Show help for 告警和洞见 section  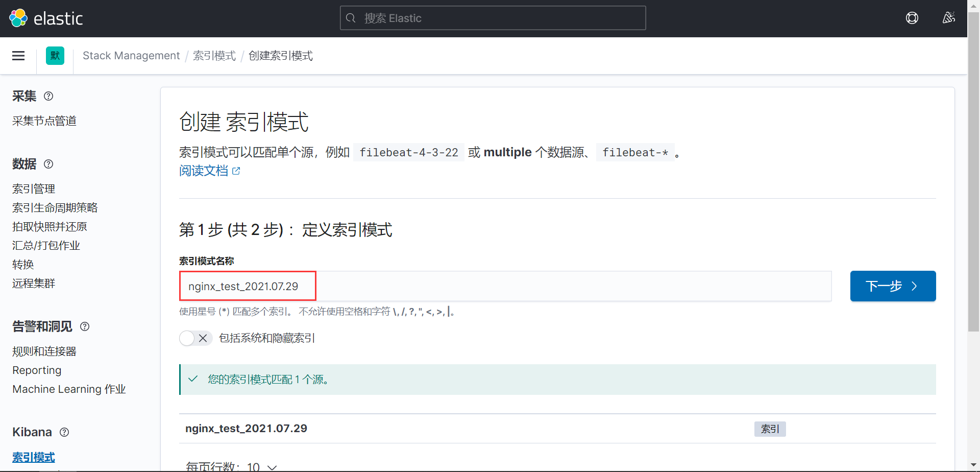coord(85,326)
